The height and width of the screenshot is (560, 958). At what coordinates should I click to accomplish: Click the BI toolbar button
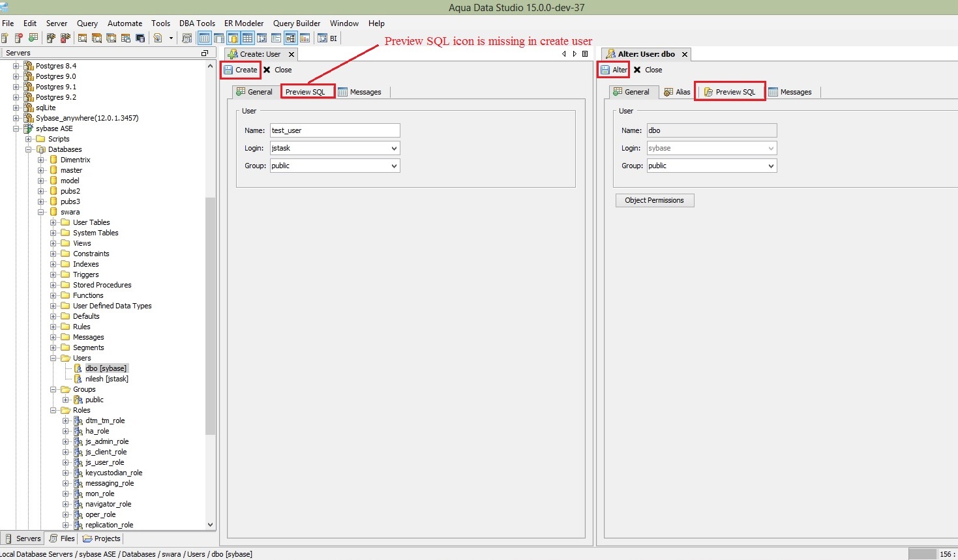pos(327,38)
